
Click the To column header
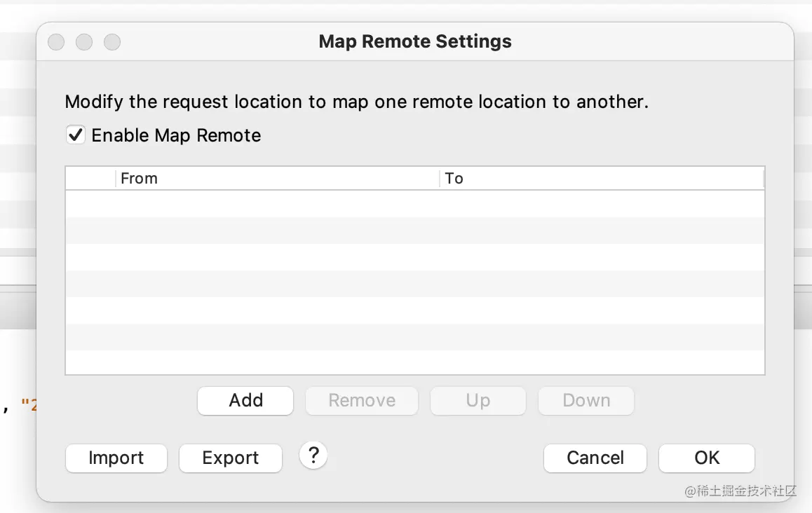[601, 178]
